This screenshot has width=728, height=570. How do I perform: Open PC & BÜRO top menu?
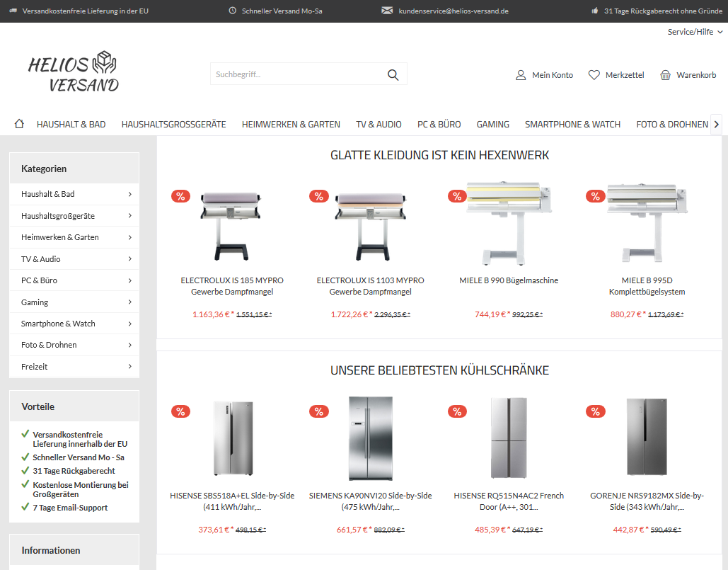[439, 125]
